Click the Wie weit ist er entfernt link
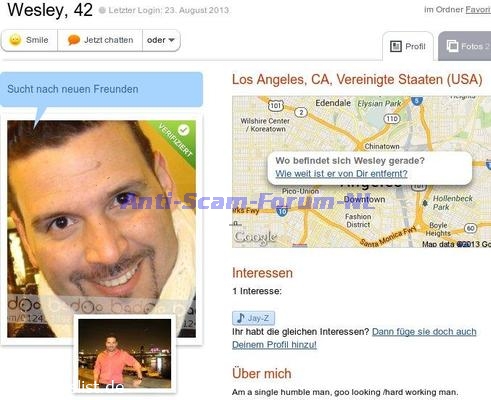 pyautogui.click(x=341, y=174)
